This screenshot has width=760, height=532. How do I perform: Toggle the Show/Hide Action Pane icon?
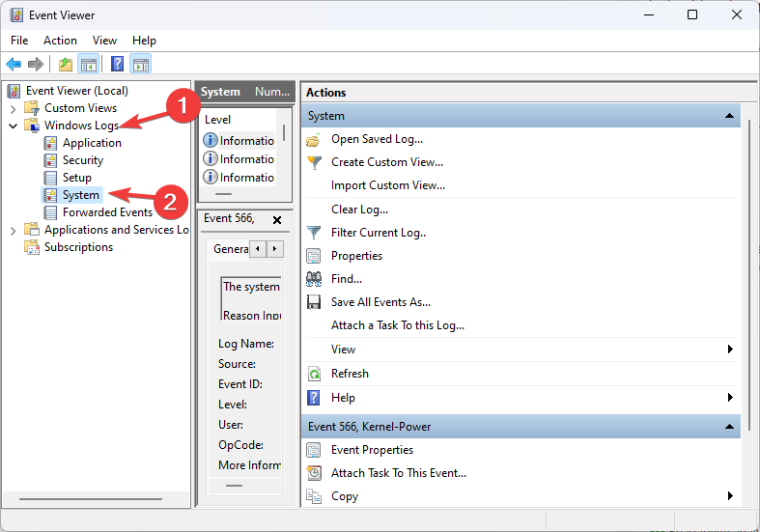[141, 64]
